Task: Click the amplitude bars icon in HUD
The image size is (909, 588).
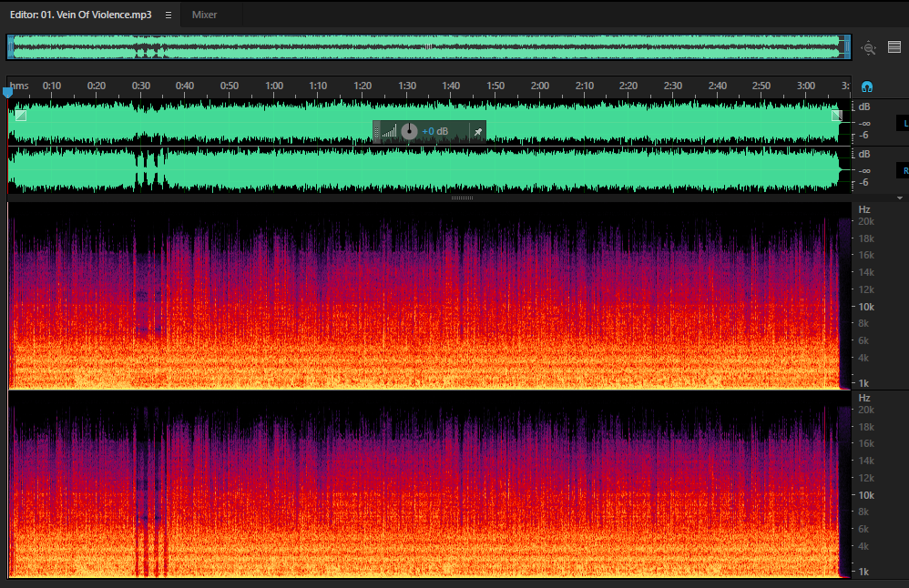Action: [x=390, y=132]
